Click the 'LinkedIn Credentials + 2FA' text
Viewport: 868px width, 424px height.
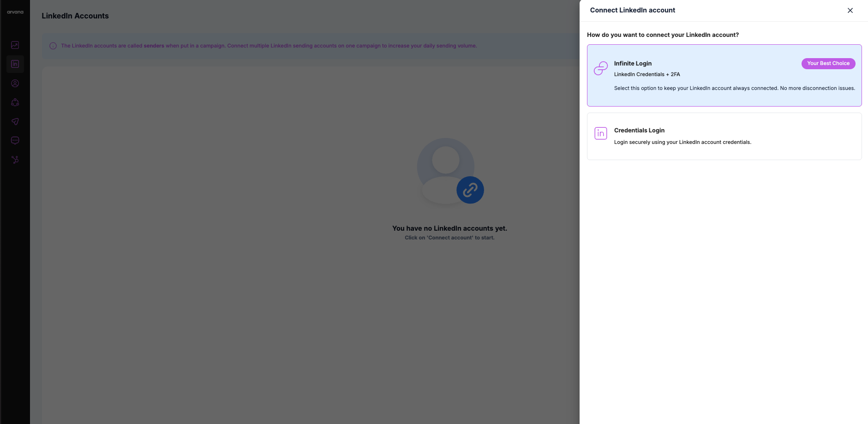click(x=647, y=74)
